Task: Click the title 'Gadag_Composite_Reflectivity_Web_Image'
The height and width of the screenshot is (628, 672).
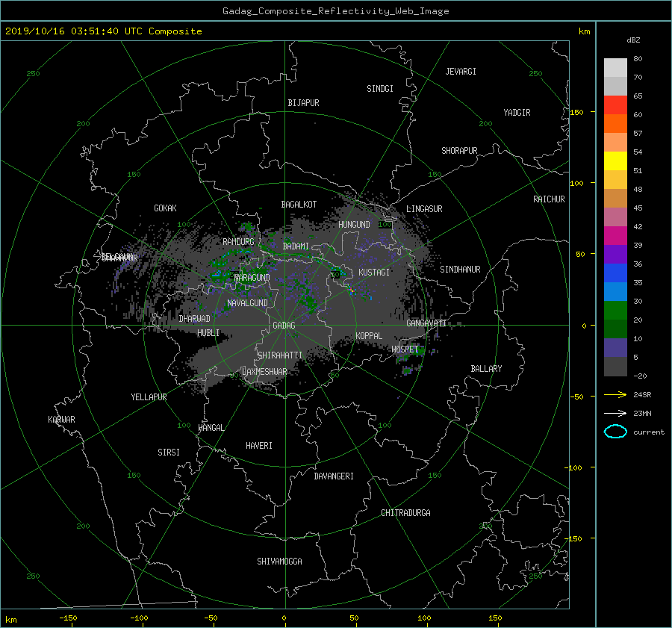Action: tap(335, 11)
